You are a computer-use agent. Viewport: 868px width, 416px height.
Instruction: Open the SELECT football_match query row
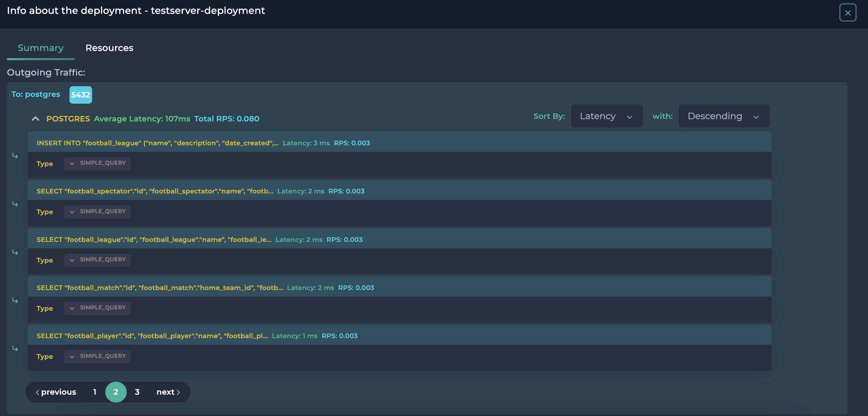click(159, 288)
